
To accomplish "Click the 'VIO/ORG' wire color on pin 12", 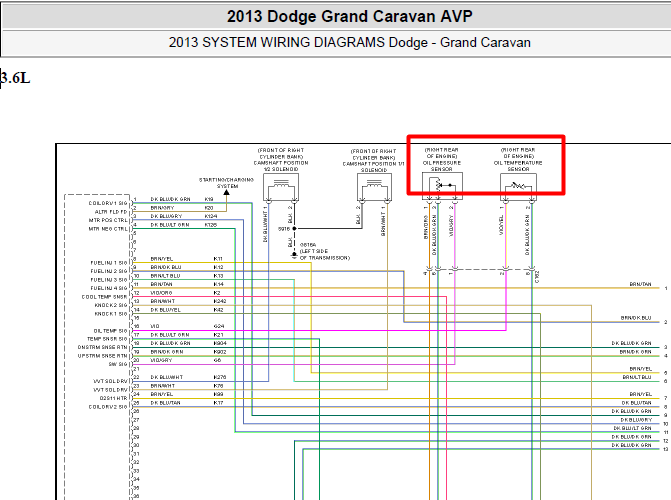I will coord(161,293).
